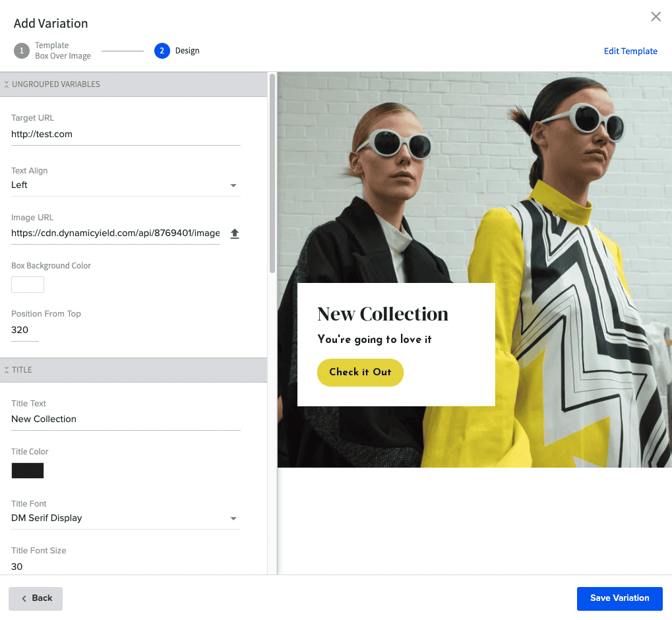Open the Title Font dropdown

[x=125, y=518]
